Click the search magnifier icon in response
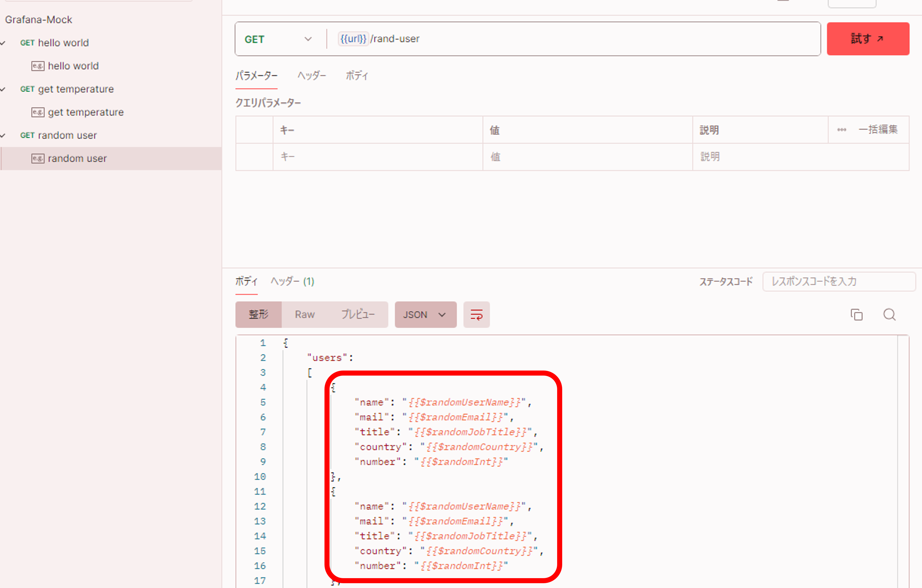This screenshot has height=588, width=922. pyautogui.click(x=889, y=315)
